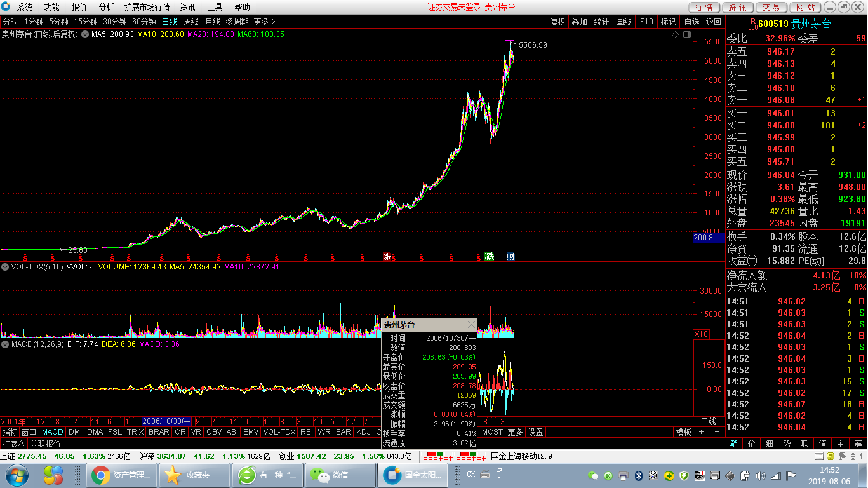Image resolution: width=868 pixels, height=488 pixels.
Task: Switch chart to 分时 period
Action: click(x=10, y=22)
